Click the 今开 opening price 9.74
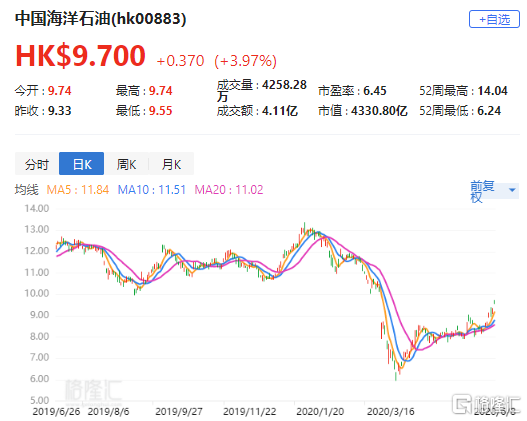527x421 pixels. tap(59, 91)
